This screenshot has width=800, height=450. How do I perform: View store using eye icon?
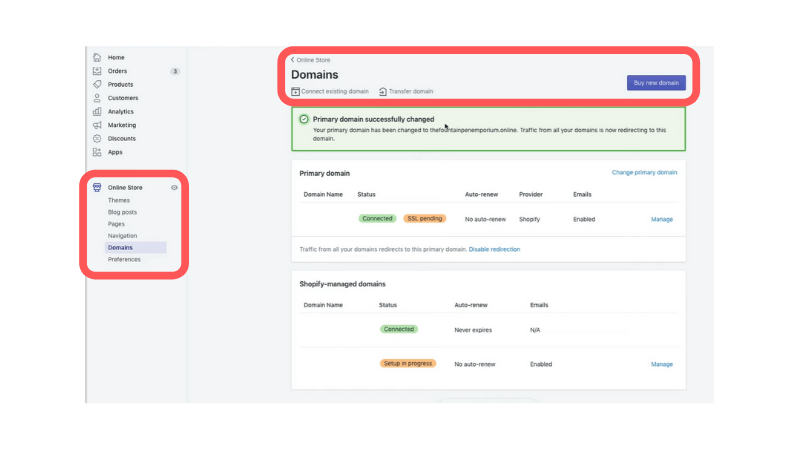pyautogui.click(x=174, y=187)
